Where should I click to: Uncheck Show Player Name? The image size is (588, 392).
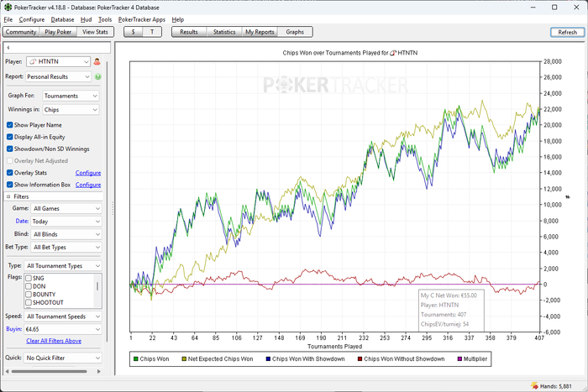10,125
